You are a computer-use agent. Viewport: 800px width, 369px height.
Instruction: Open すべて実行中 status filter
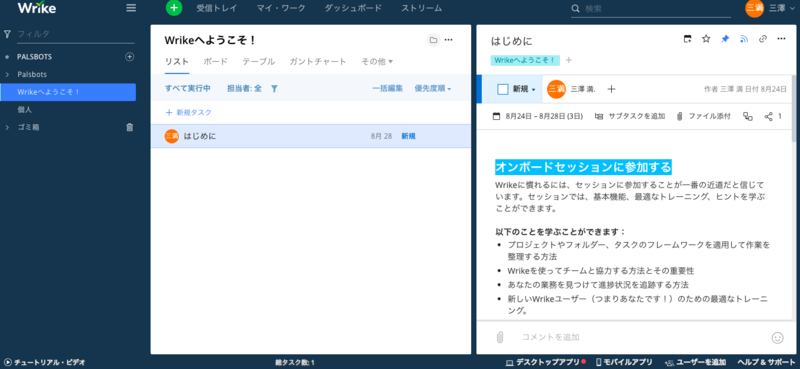point(187,89)
